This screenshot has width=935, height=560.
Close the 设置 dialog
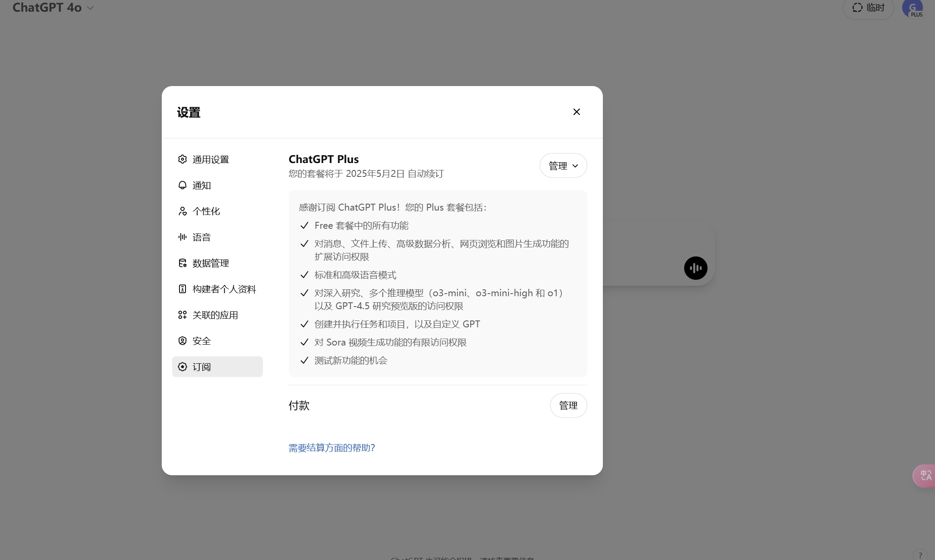[576, 112]
